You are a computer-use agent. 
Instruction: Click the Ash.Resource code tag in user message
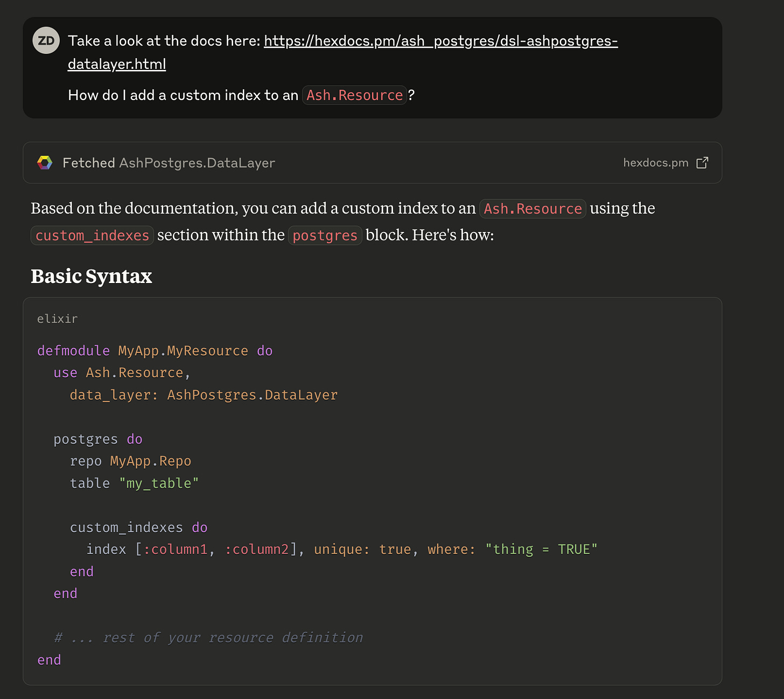(x=354, y=95)
